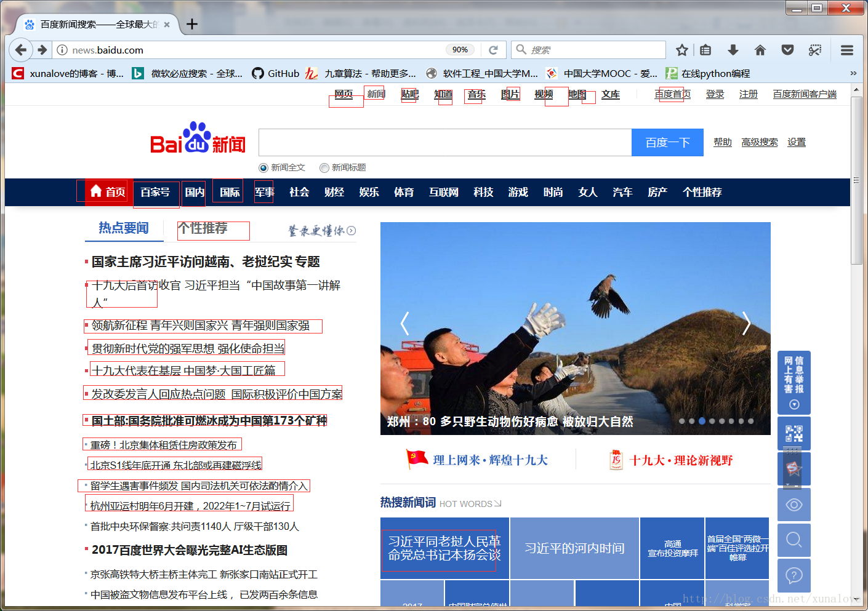
Task: Open the Firefox hamburger menu
Action: [847, 50]
